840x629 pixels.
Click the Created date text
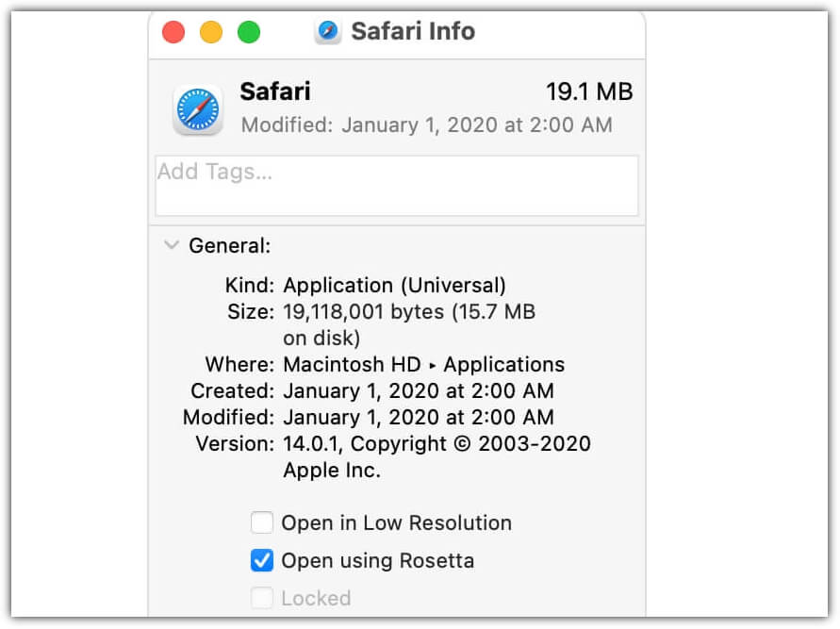419,390
